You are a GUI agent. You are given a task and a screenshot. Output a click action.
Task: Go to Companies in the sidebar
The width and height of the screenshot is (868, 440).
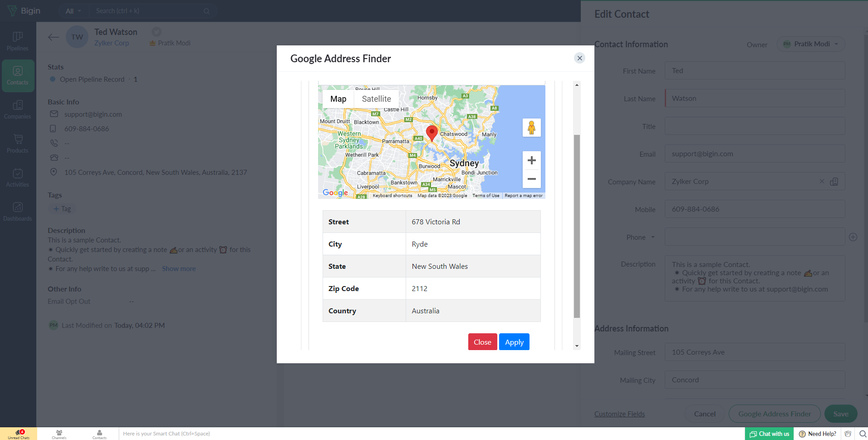(x=18, y=110)
